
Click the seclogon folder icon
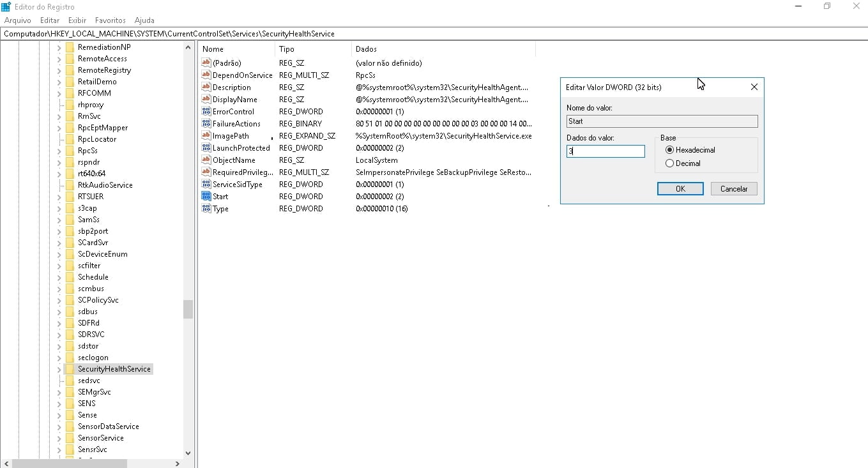70,358
